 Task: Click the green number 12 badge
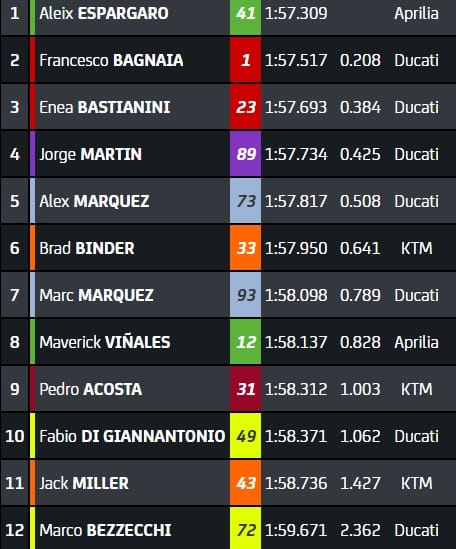pyautogui.click(x=245, y=342)
